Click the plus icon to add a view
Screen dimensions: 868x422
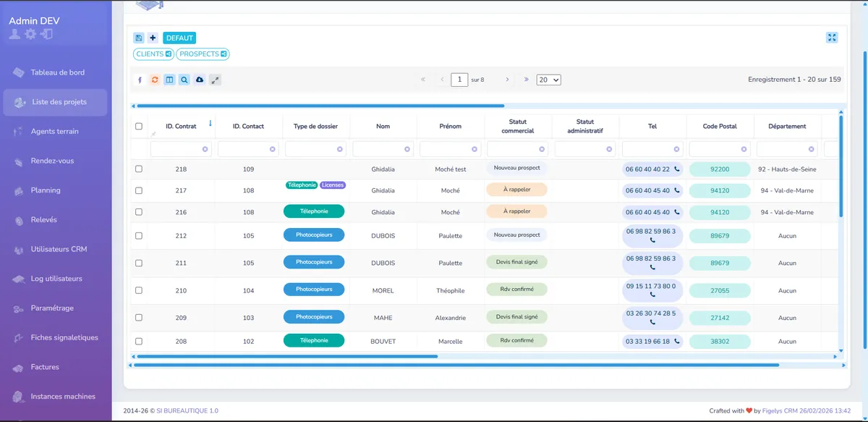[153, 38]
